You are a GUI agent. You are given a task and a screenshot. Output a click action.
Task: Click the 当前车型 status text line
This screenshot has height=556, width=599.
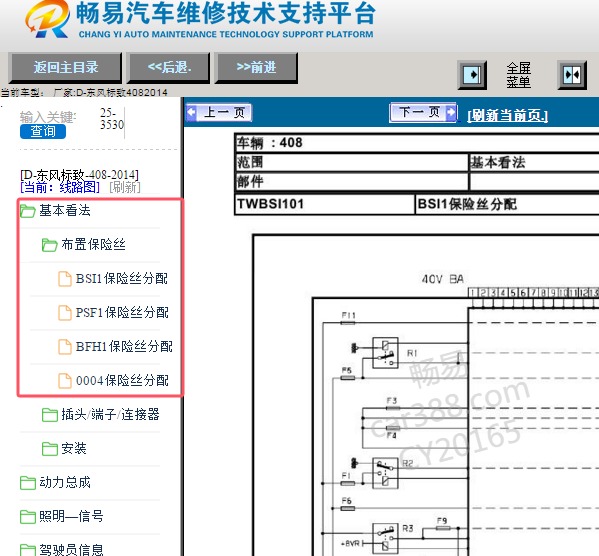(84, 92)
